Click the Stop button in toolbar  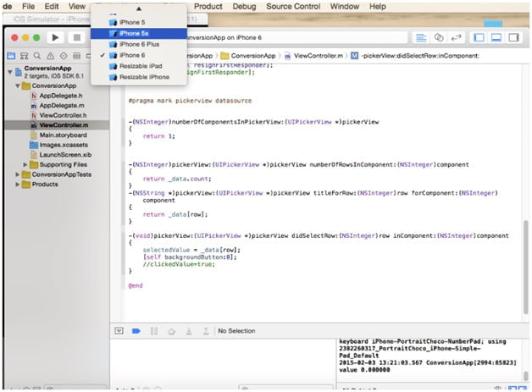pyautogui.click(x=76, y=37)
